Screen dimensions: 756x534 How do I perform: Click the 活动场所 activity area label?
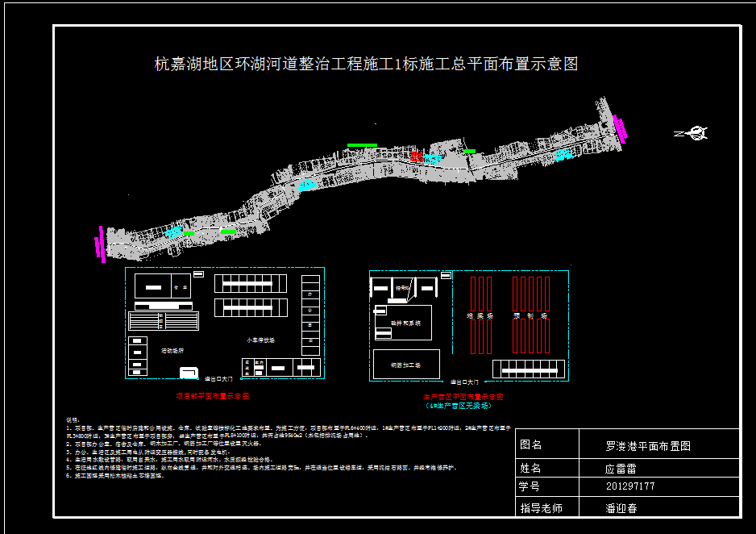pos(172,350)
